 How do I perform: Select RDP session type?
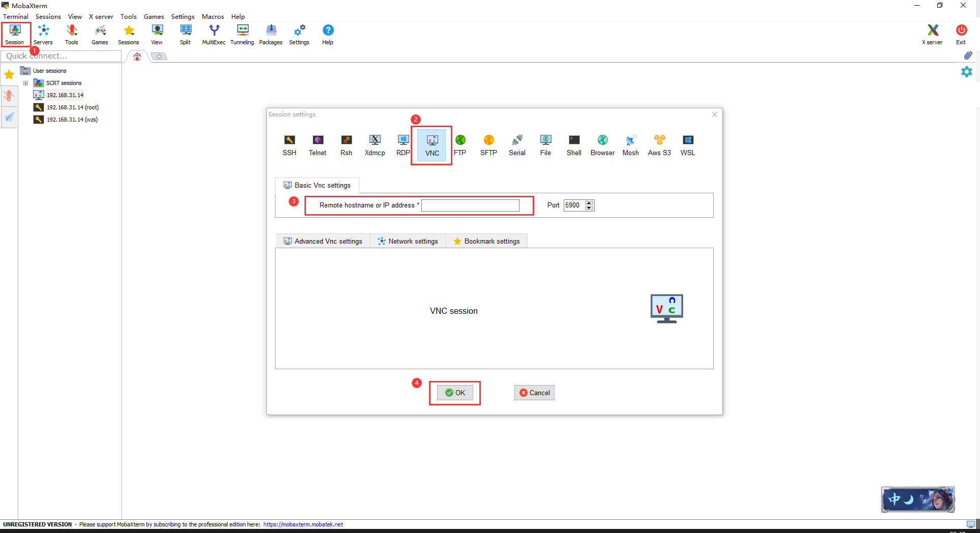tap(403, 145)
